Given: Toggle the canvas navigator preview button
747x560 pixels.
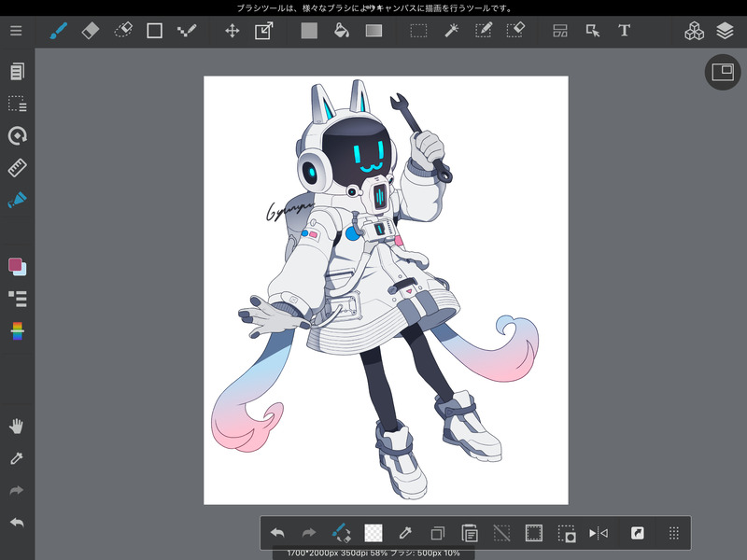Looking at the screenshot, I should click(x=723, y=72).
